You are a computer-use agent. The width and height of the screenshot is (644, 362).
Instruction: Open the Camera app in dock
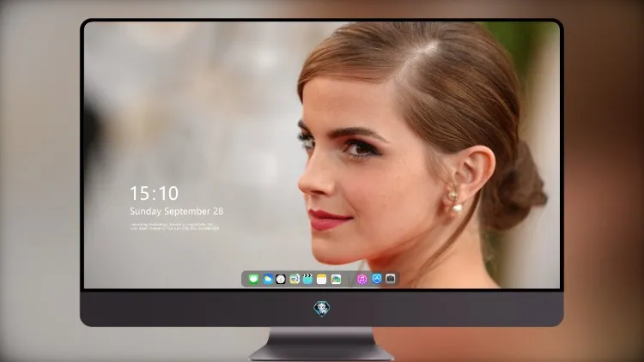point(391,279)
